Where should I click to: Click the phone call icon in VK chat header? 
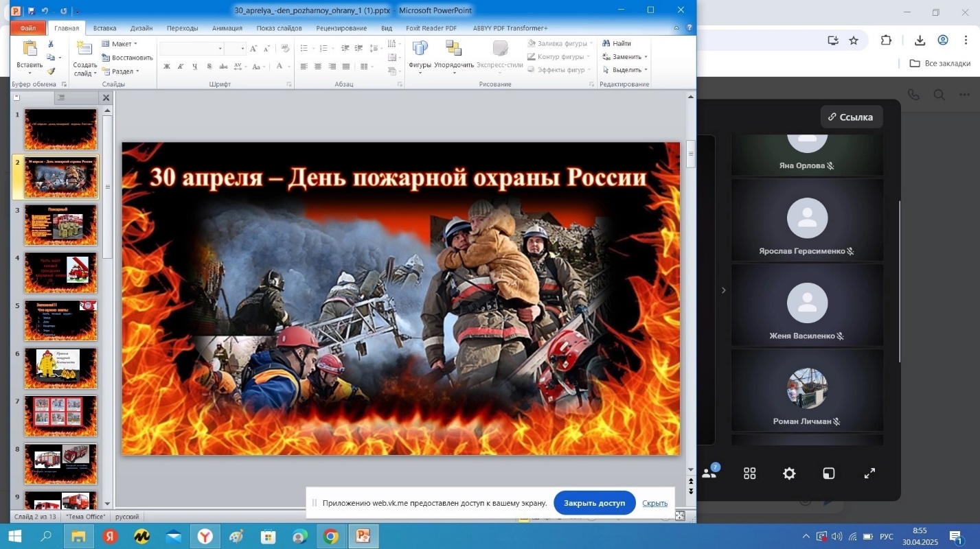point(913,95)
